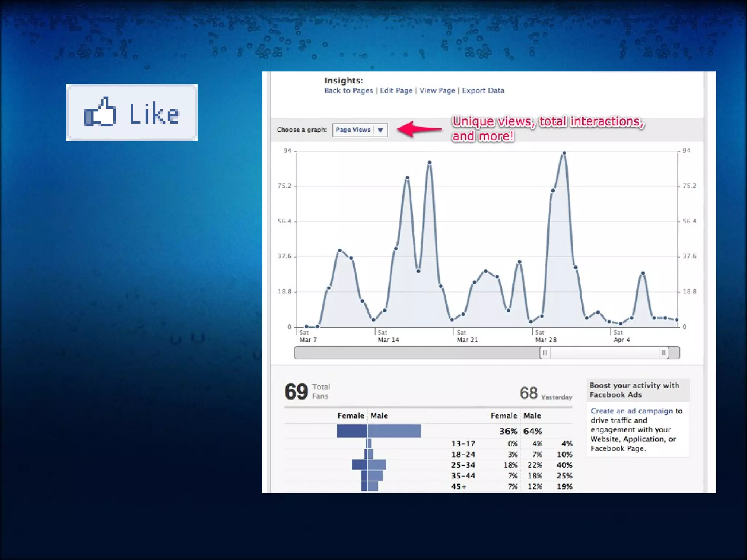The image size is (747, 560).
Task: Click the Sat Mar 21 axis label
Action: pyautogui.click(x=467, y=336)
